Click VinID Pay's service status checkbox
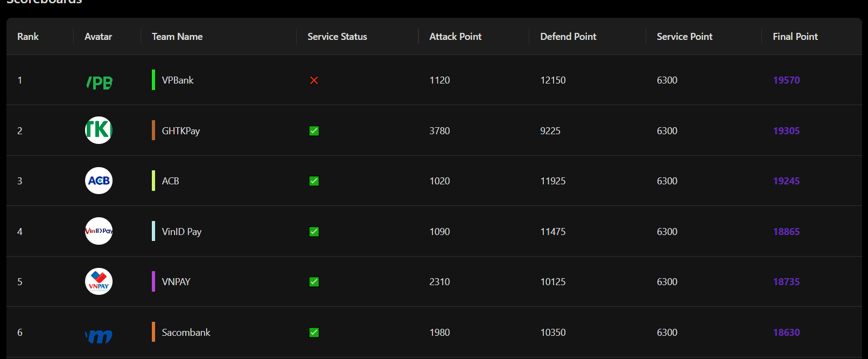Image resolution: width=868 pixels, height=359 pixels. tap(314, 232)
